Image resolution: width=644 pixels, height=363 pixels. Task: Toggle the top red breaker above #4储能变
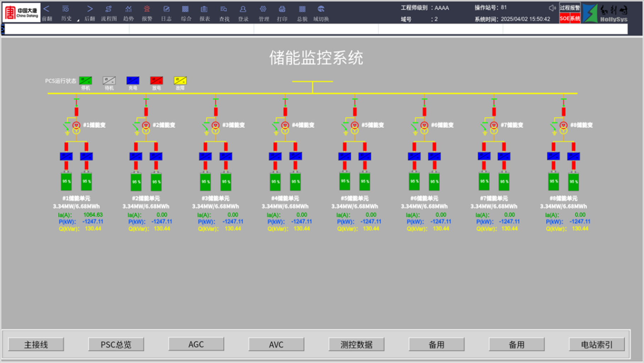pos(285,111)
